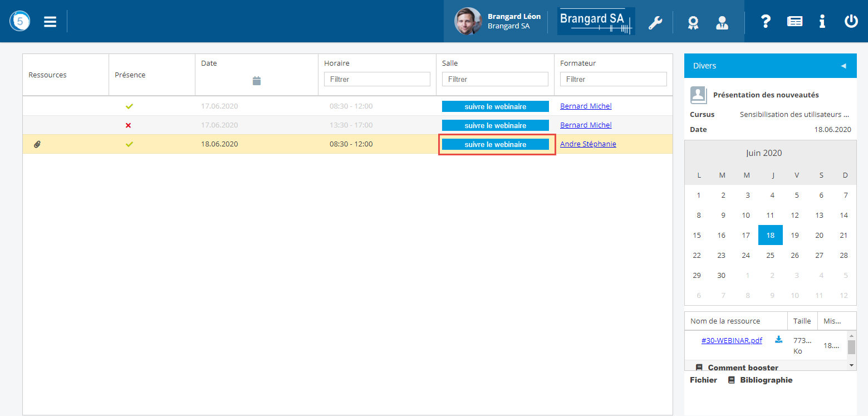Screen dimensions: 868x416
Task: Click in the Formateur filter field
Action: tap(613, 79)
